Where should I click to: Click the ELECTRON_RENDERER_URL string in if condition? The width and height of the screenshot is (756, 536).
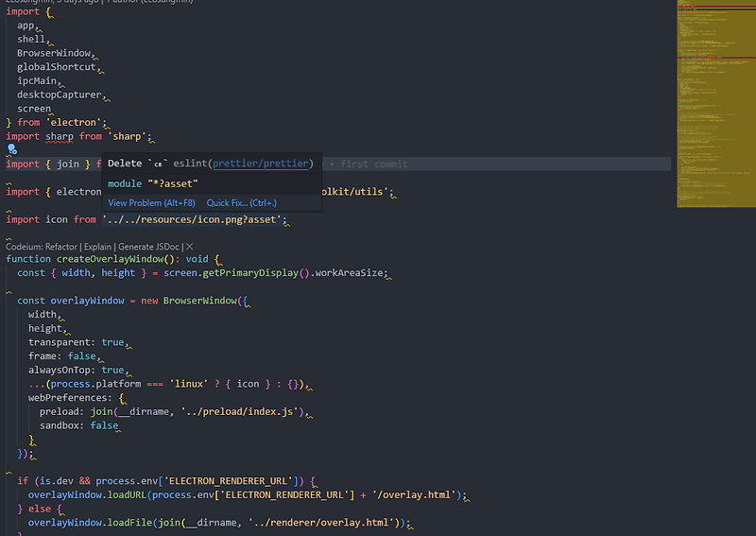(x=228, y=481)
